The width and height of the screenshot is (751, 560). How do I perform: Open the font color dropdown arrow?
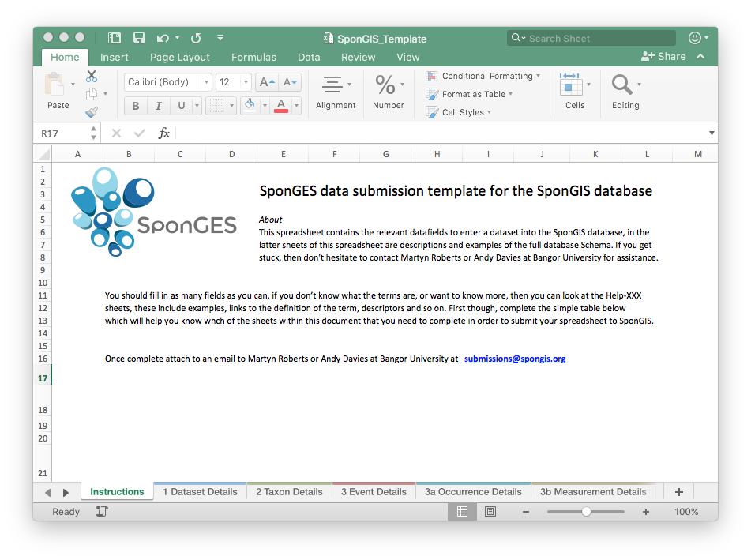[296, 106]
